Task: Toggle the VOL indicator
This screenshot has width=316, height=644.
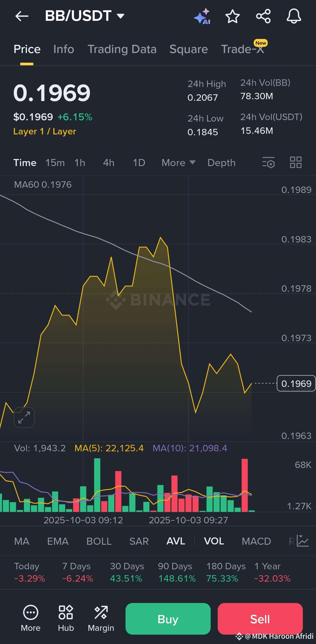Action: 214,541
